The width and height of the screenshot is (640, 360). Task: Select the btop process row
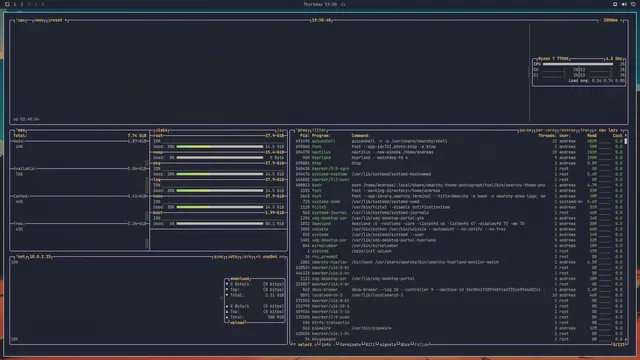coord(459,163)
